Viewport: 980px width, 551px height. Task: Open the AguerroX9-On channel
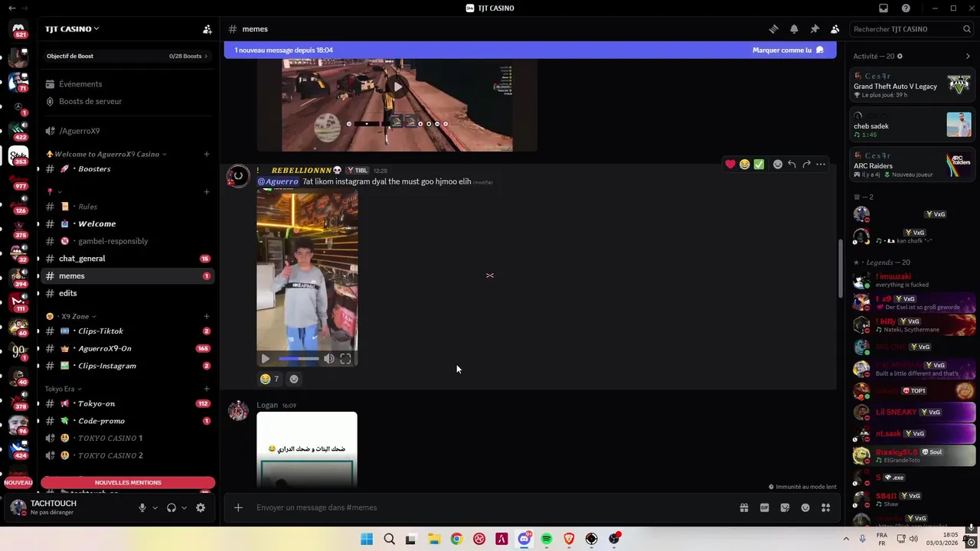click(x=128, y=348)
